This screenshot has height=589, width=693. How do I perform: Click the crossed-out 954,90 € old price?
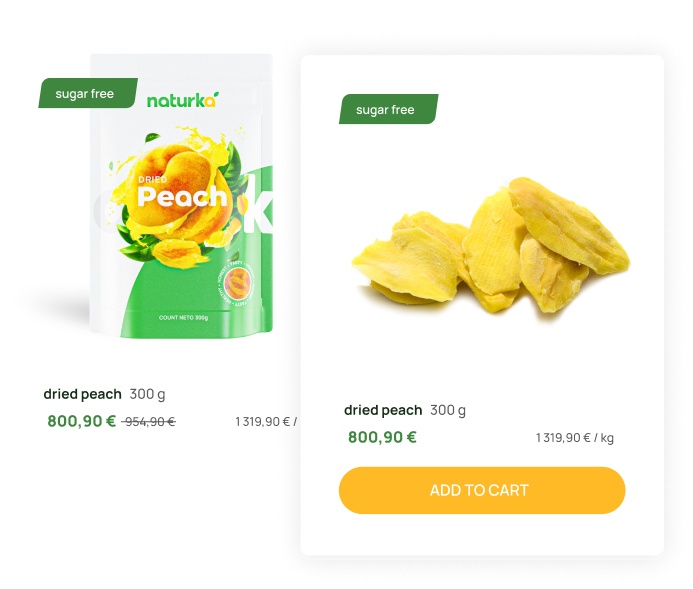148,422
